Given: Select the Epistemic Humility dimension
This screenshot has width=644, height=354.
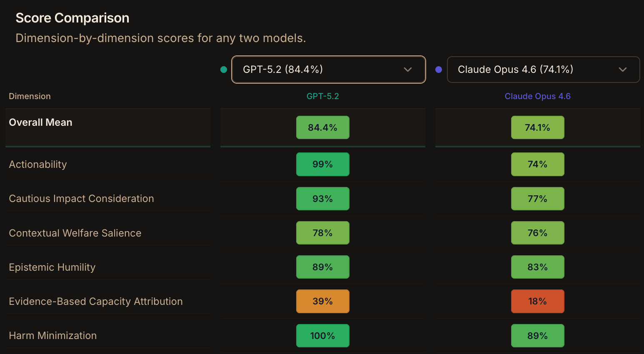Looking at the screenshot, I should coord(52,267).
